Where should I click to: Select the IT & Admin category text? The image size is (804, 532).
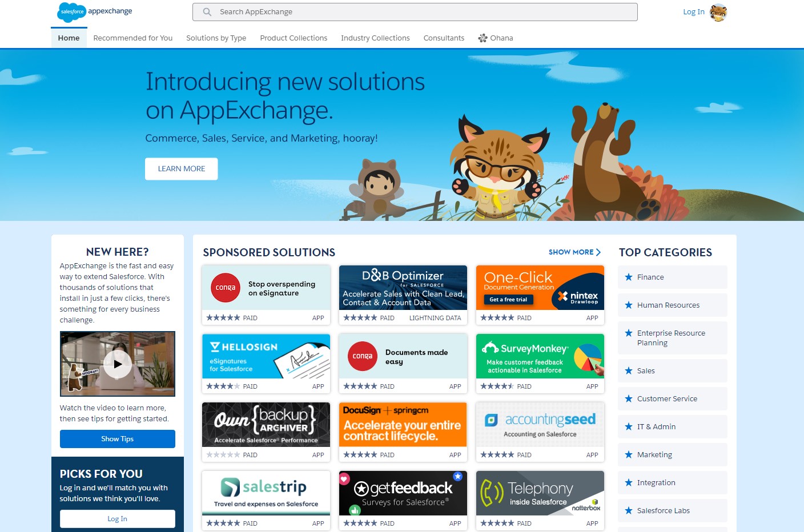click(656, 426)
